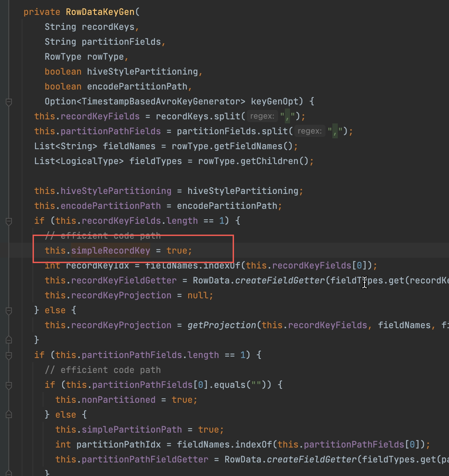Click length in recordKeyFields.length condition
Viewport: 449px width, 476px height.
tap(182, 221)
